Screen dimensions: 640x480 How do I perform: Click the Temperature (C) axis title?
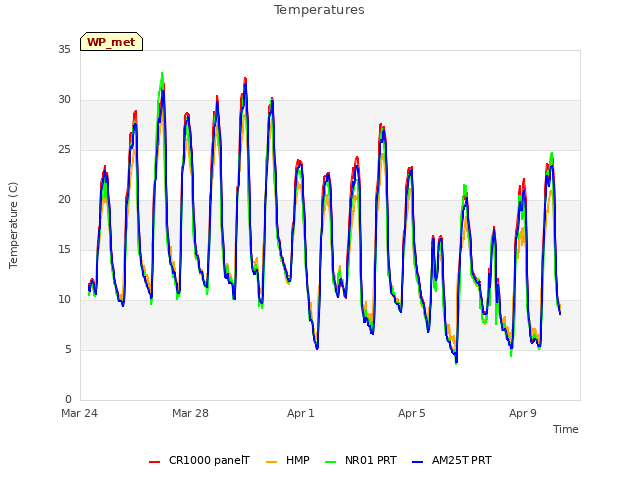pyautogui.click(x=13, y=225)
